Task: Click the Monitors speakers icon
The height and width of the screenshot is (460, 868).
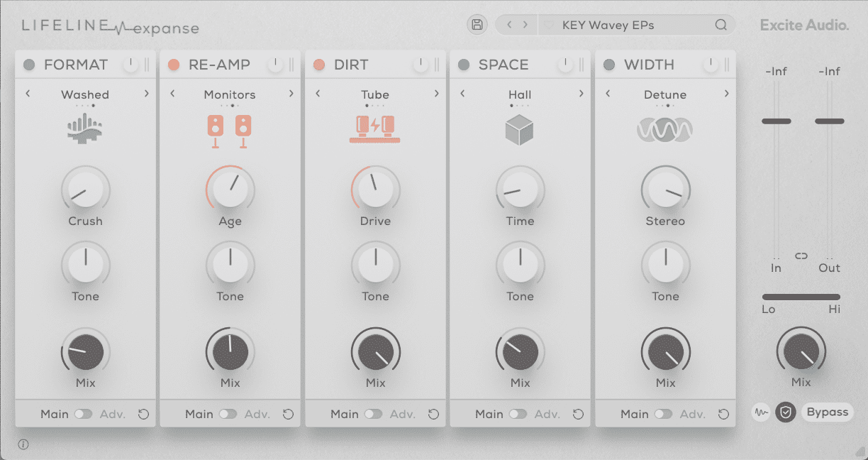Action: coord(230,131)
